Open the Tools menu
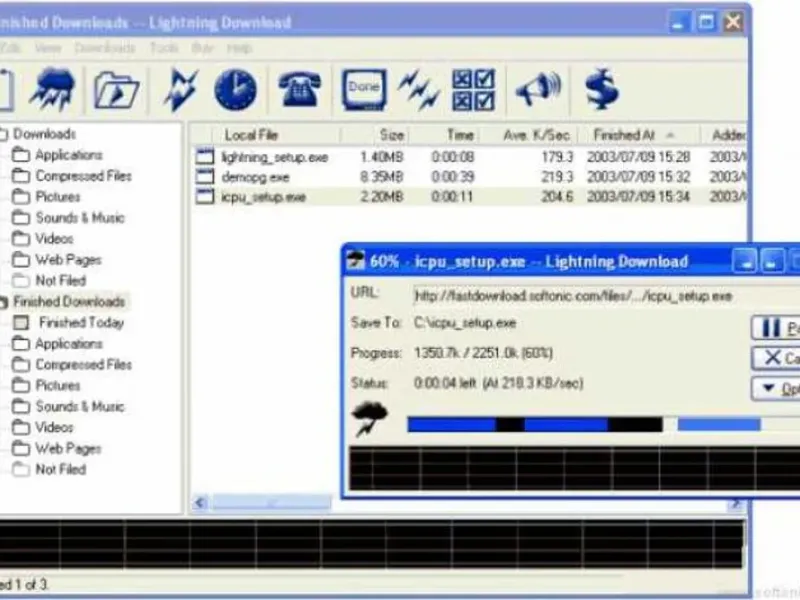Image resolution: width=800 pixels, height=600 pixels. point(164,48)
